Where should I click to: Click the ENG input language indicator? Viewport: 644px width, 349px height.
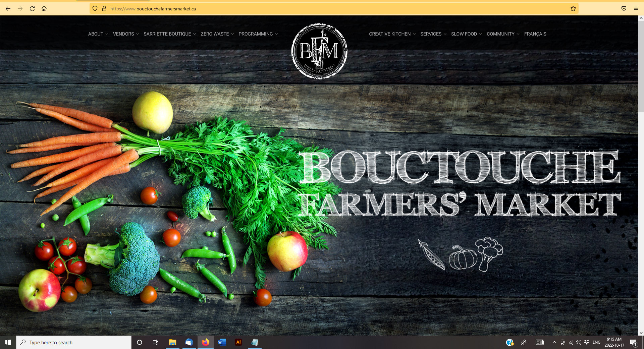(596, 342)
